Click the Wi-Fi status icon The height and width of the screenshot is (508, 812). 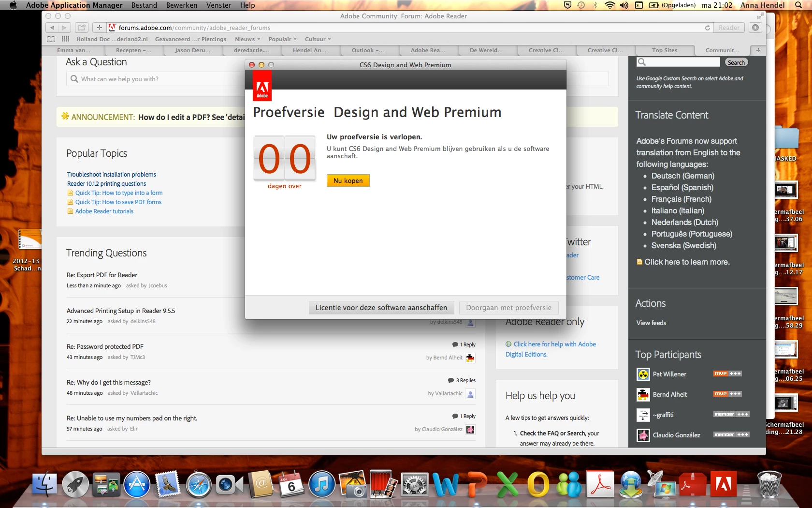[609, 5]
